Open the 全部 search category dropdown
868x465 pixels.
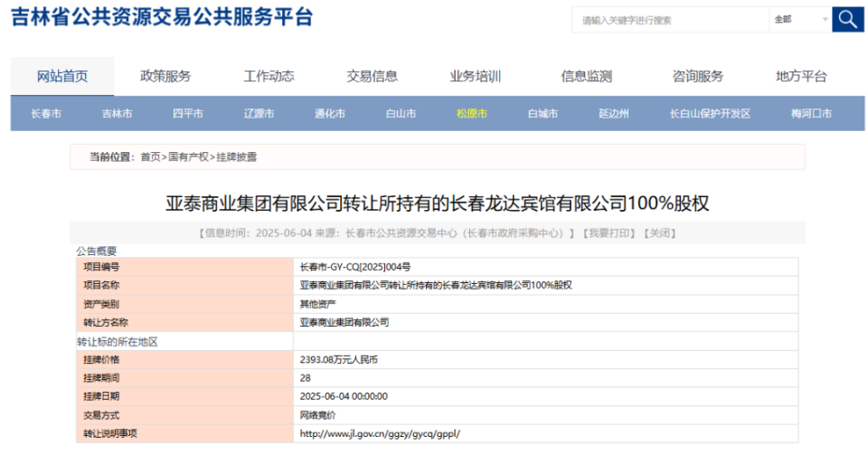[x=800, y=19]
